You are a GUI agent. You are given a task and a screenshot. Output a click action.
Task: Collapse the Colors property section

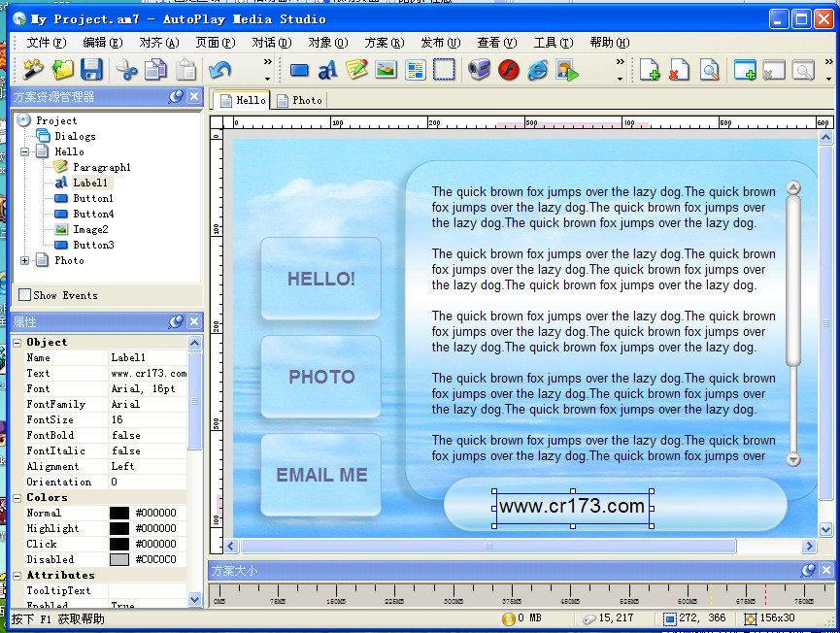click(x=17, y=498)
